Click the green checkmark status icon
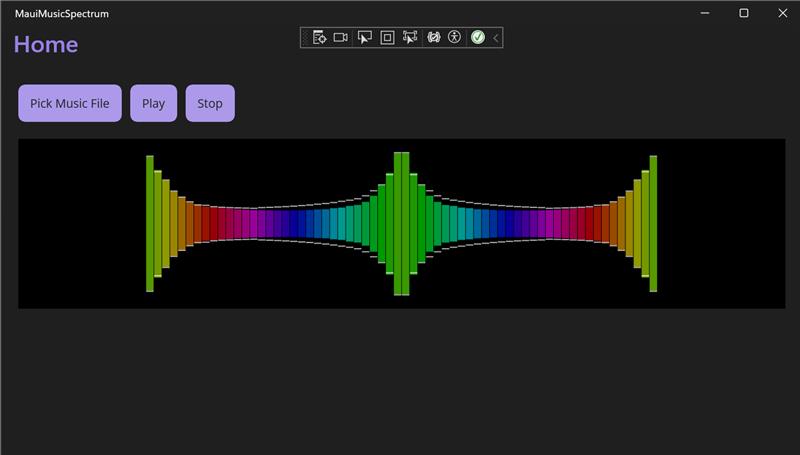This screenshot has width=800, height=455. pos(478,37)
